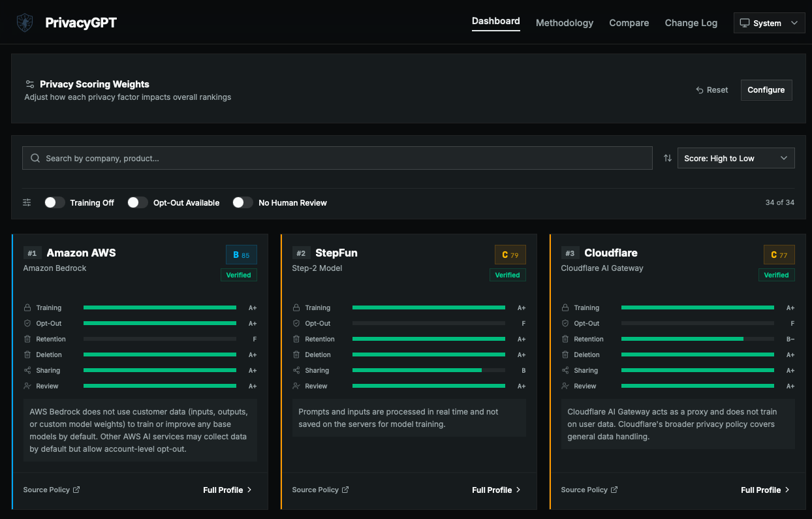Open Amazon AWS Source Policy link
The height and width of the screenshot is (519, 812).
(52, 490)
